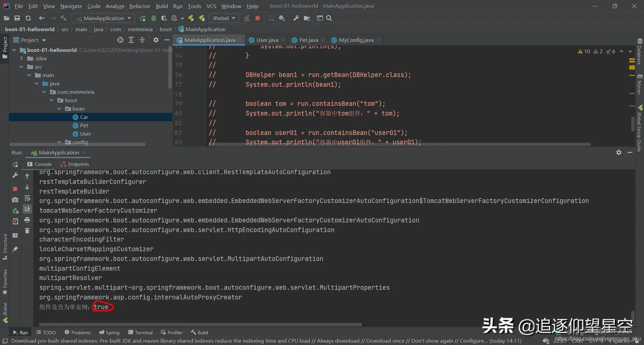Click the Down the stack trace arrow
Viewport: 644px width, 345px height.
27,187
